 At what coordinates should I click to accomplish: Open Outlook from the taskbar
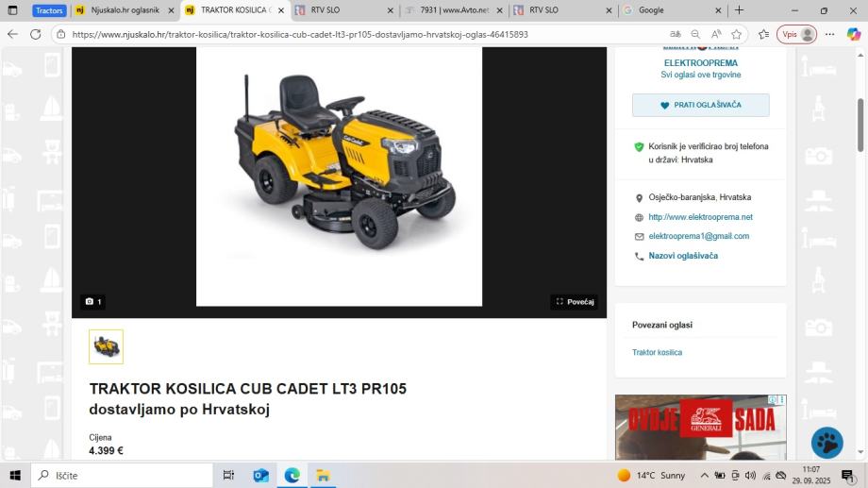point(260,476)
